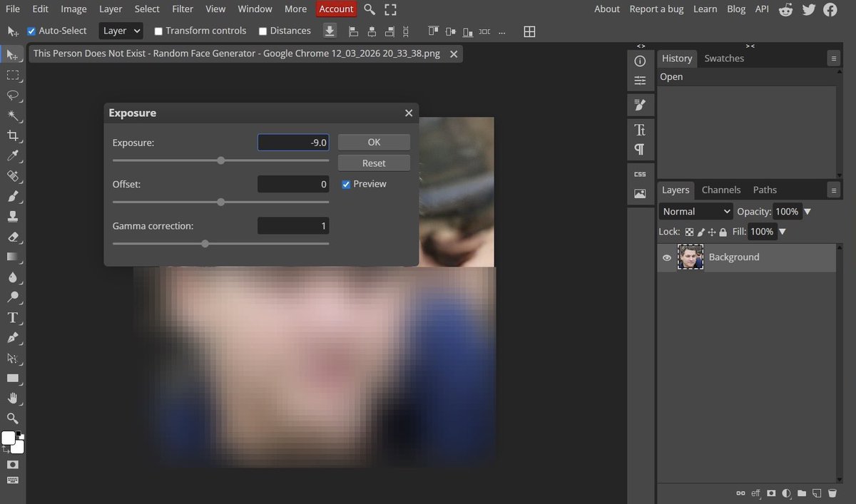Select the Blur drop tool
This screenshot has height=504, width=856.
[13, 277]
